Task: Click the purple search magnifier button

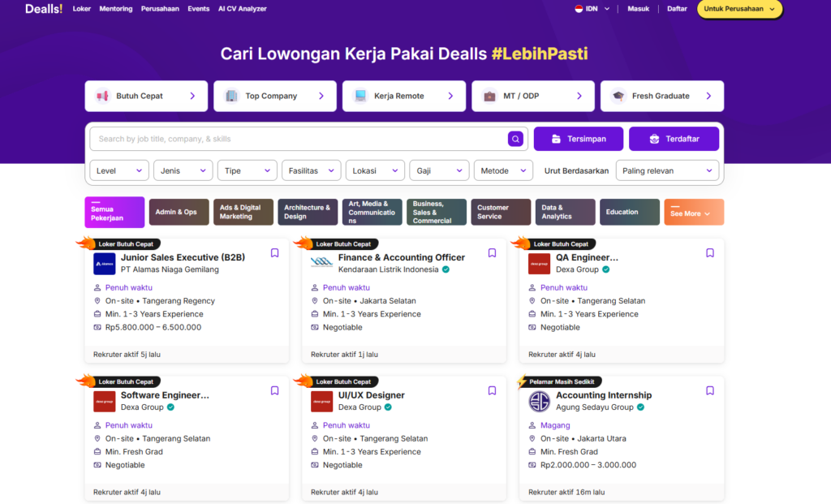Action: (515, 139)
